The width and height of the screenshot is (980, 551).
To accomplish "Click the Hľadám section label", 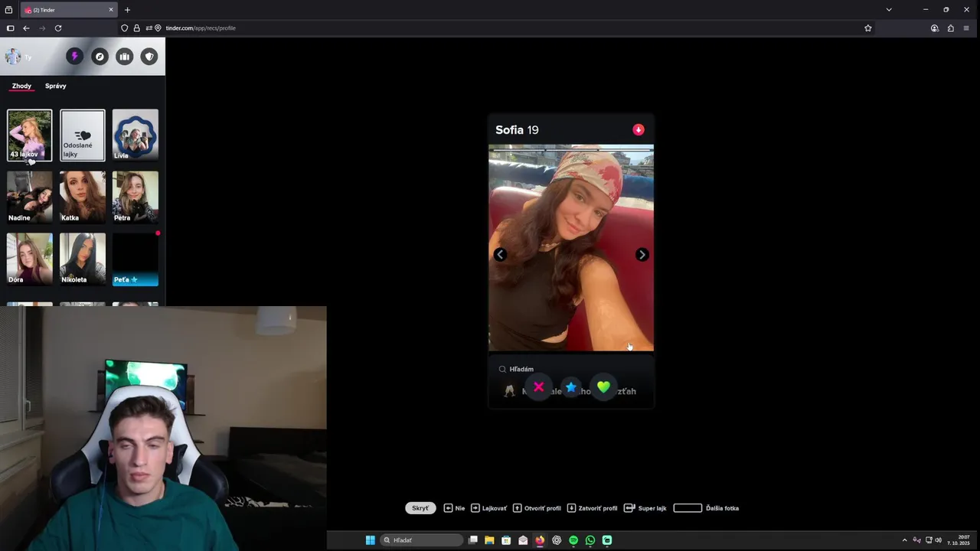I will [521, 369].
